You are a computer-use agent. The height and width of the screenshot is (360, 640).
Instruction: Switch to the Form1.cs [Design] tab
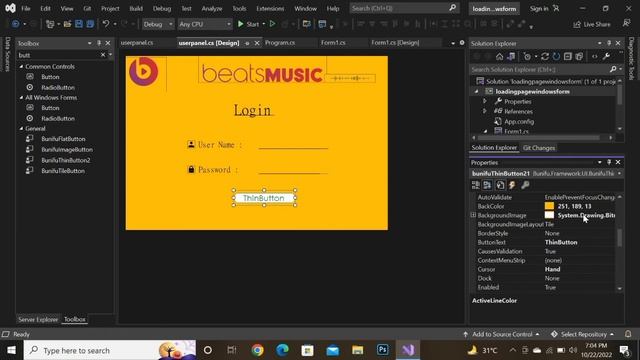(395, 42)
